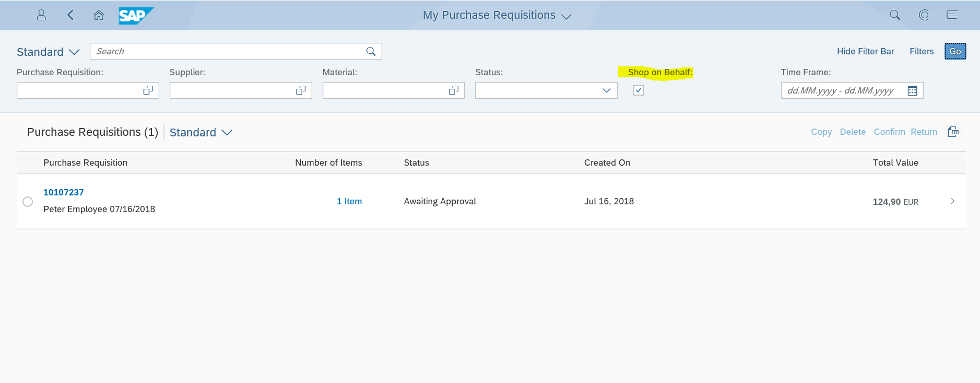Open the My Purchase Requisitions title menu
Screen dimensions: 980x383
coord(497,16)
